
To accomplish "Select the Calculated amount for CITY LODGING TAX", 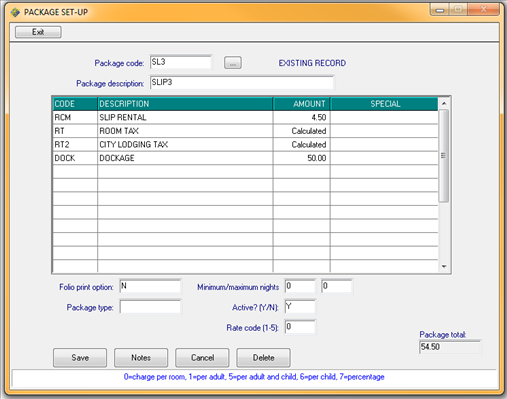I will tap(302, 145).
